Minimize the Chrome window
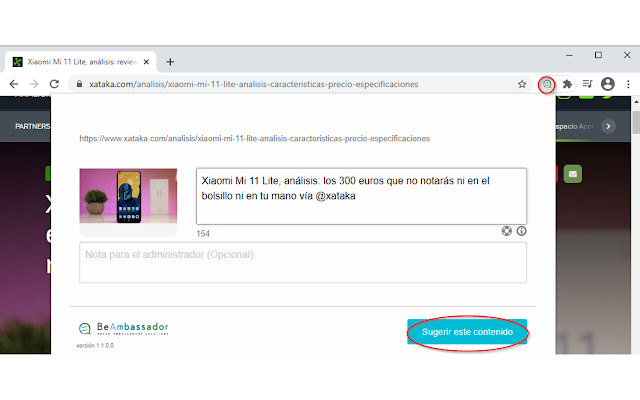This screenshot has width=640, height=400. click(x=569, y=55)
